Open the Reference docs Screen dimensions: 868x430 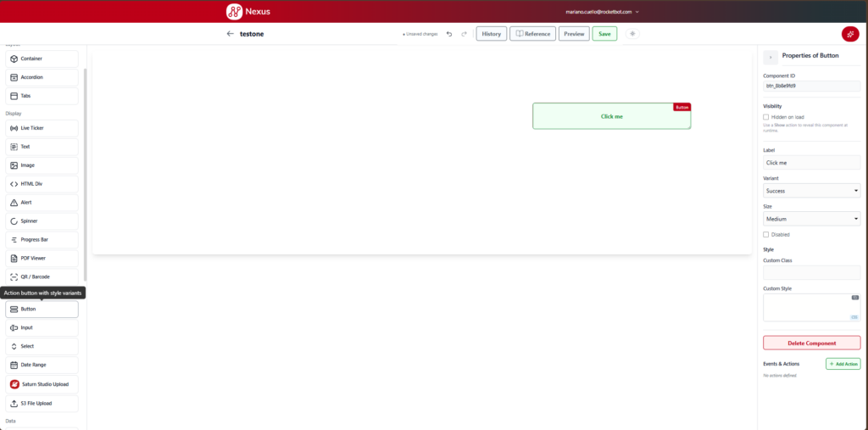click(532, 34)
